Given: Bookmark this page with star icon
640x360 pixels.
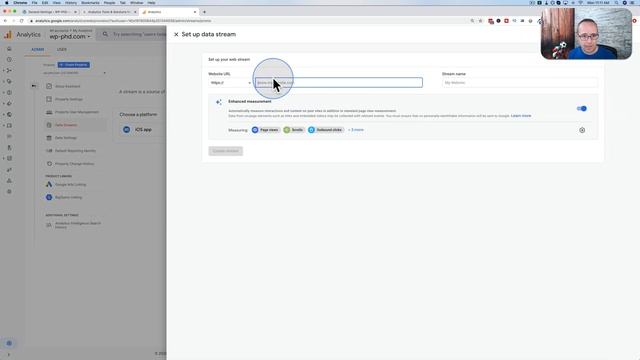Looking at the screenshot, I should pyautogui.click(x=480, y=21).
